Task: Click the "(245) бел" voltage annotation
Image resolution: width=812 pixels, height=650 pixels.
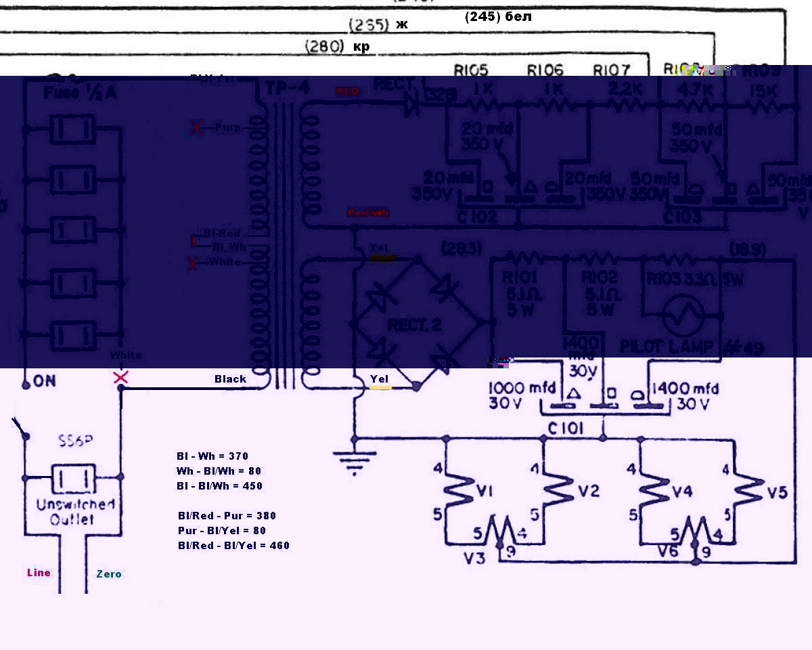Action: tap(498, 17)
